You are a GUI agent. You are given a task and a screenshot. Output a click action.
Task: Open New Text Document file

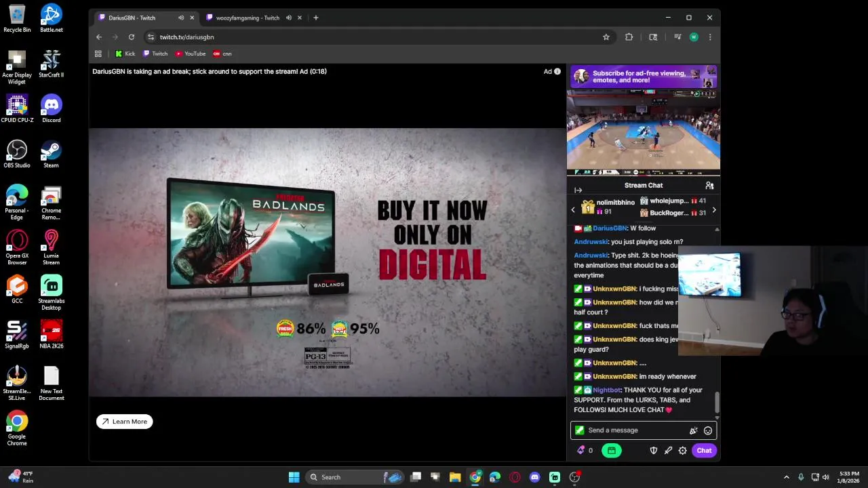51,383
